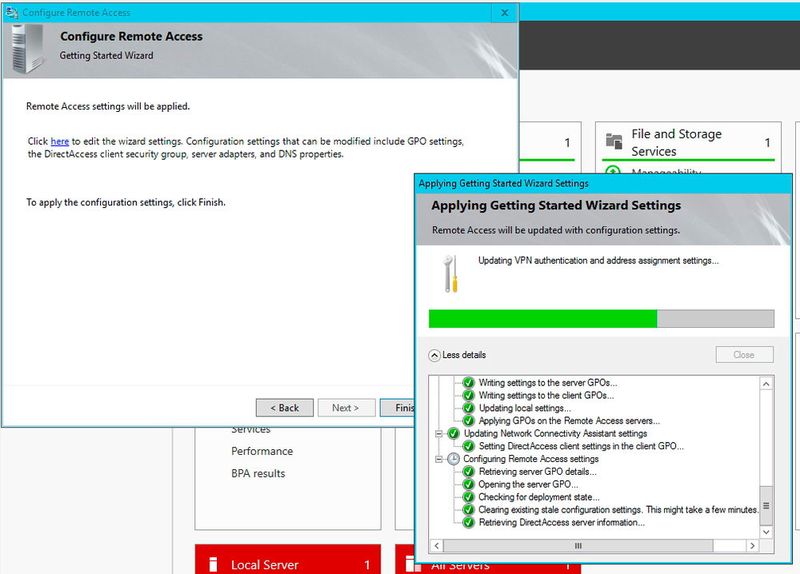Click the progress bar in Applying Settings dialog

coord(602,318)
